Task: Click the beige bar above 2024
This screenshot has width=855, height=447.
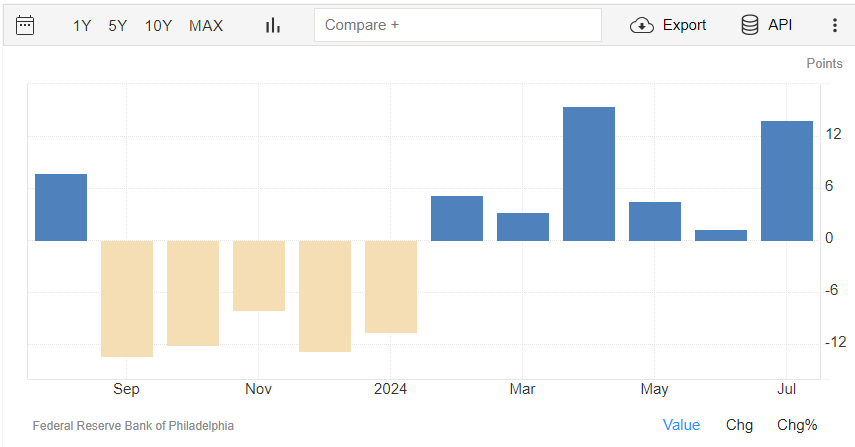Action: point(391,287)
